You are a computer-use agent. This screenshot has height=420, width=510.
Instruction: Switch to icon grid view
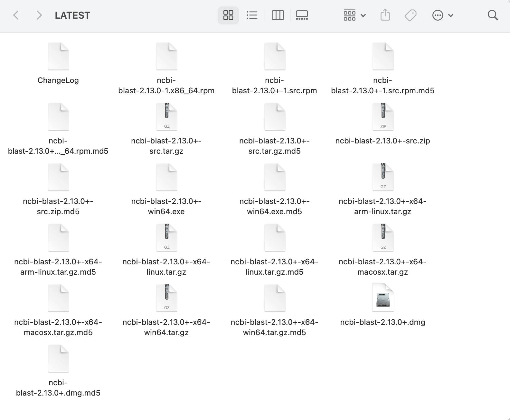tap(228, 15)
